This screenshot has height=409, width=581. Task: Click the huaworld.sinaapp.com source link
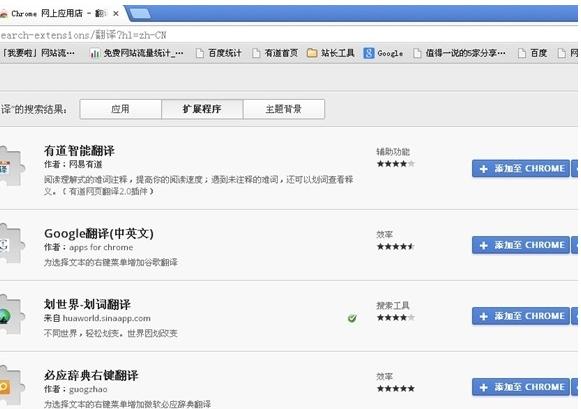107,318
